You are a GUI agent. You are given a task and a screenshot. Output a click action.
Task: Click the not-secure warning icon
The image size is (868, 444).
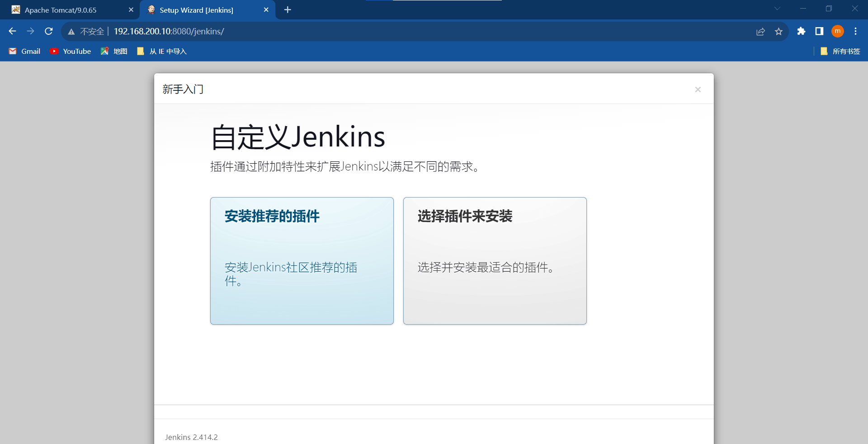[x=71, y=32]
